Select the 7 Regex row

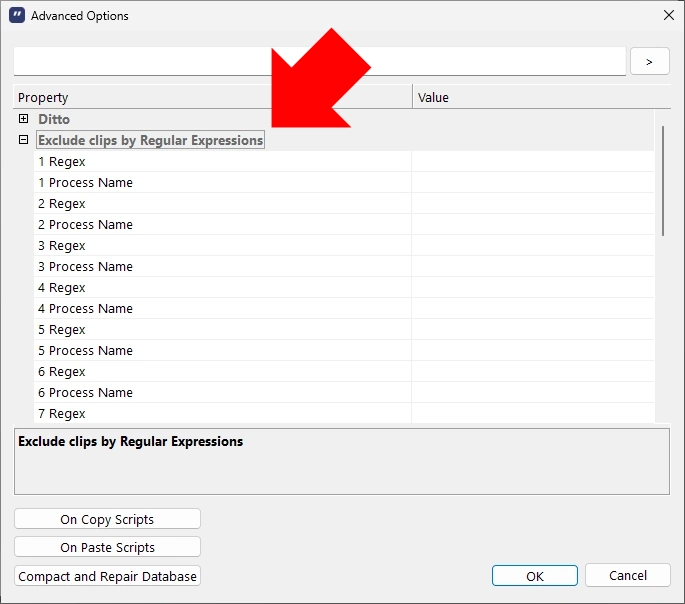tap(62, 413)
